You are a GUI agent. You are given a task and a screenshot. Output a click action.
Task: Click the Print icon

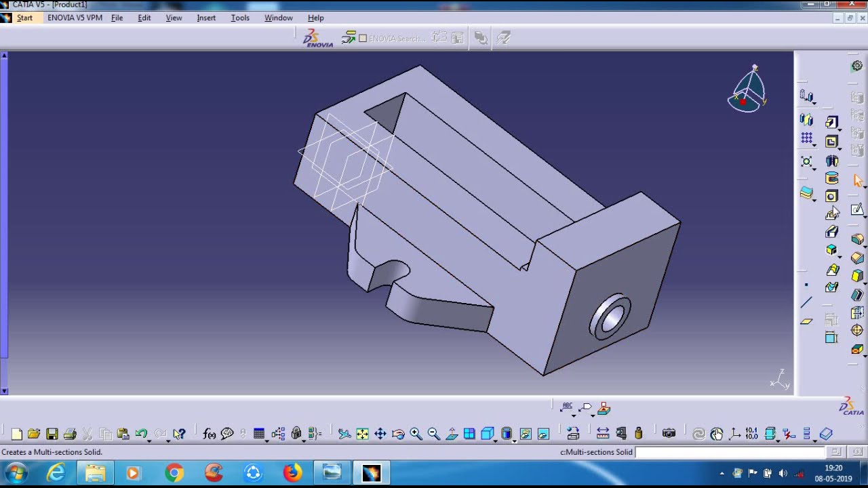[x=69, y=434]
